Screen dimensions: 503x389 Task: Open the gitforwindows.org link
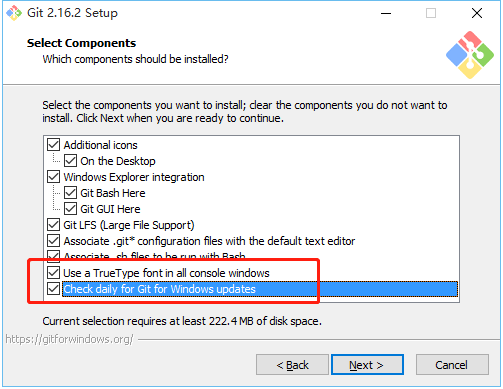[x=69, y=339]
